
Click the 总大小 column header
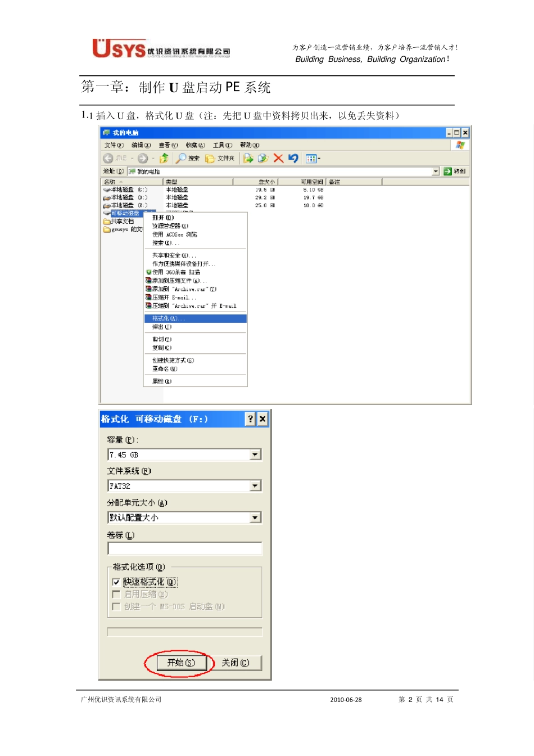pyautogui.click(x=255, y=182)
